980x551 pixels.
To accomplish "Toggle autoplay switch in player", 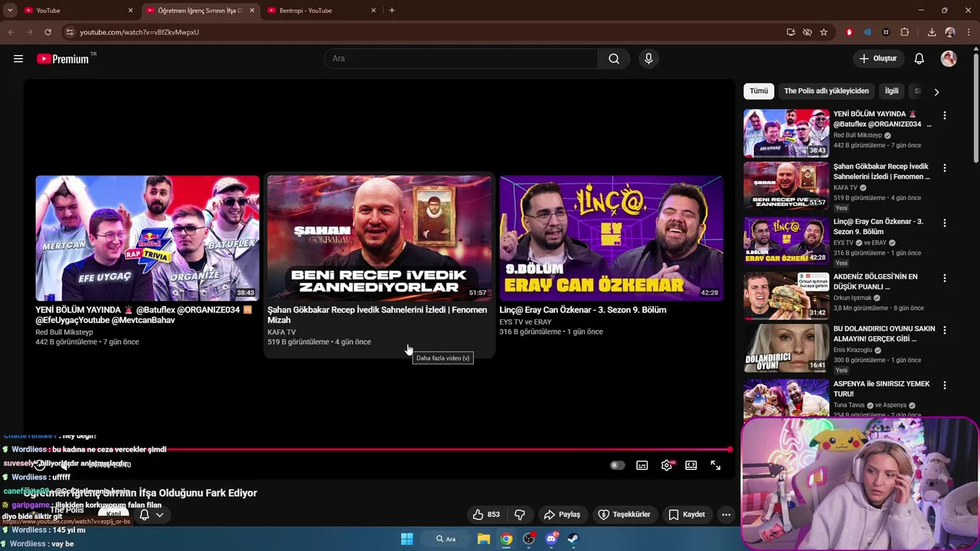I will [x=617, y=465].
